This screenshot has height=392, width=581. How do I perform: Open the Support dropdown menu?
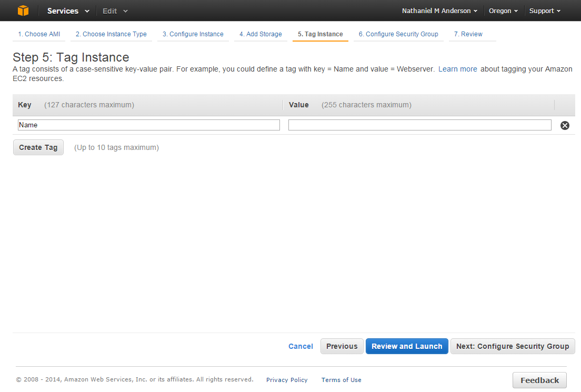click(545, 11)
